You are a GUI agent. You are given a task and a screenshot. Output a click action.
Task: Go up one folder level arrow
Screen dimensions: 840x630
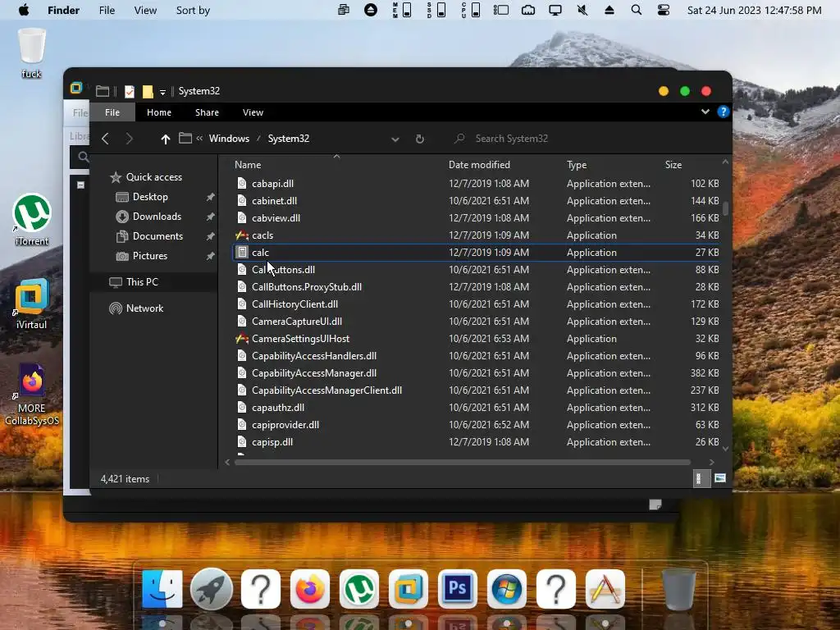[x=165, y=139]
